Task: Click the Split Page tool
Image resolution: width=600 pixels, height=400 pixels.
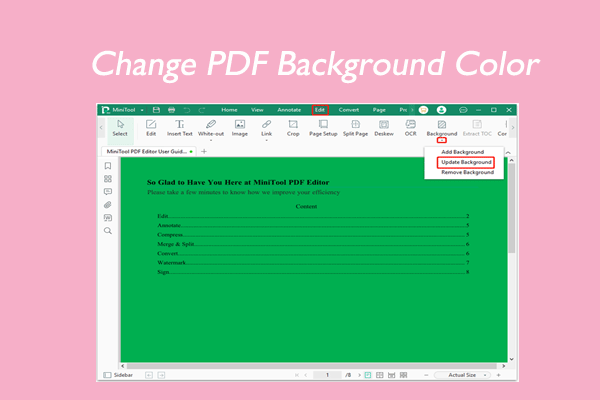Action: point(355,128)
